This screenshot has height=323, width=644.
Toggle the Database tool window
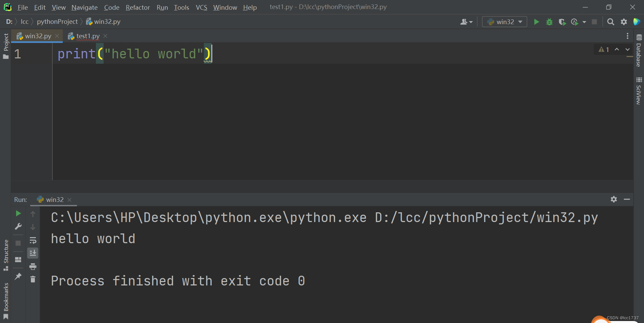pos(639,51)
